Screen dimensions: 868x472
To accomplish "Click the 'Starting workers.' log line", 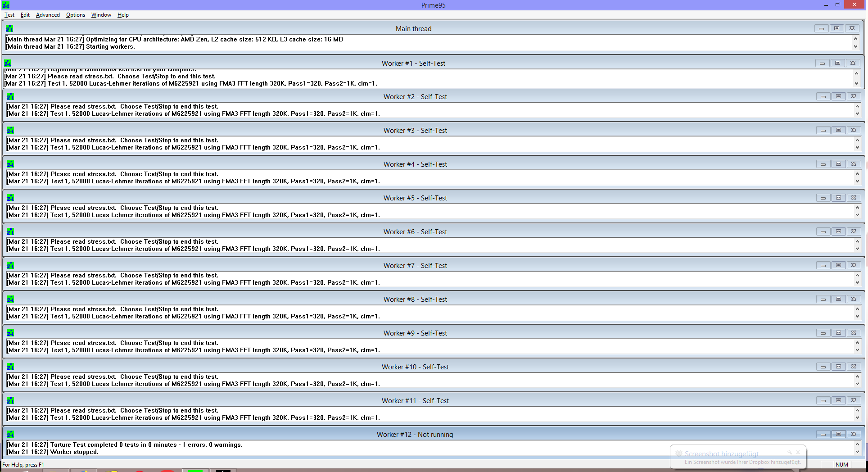I will point(71,46).
